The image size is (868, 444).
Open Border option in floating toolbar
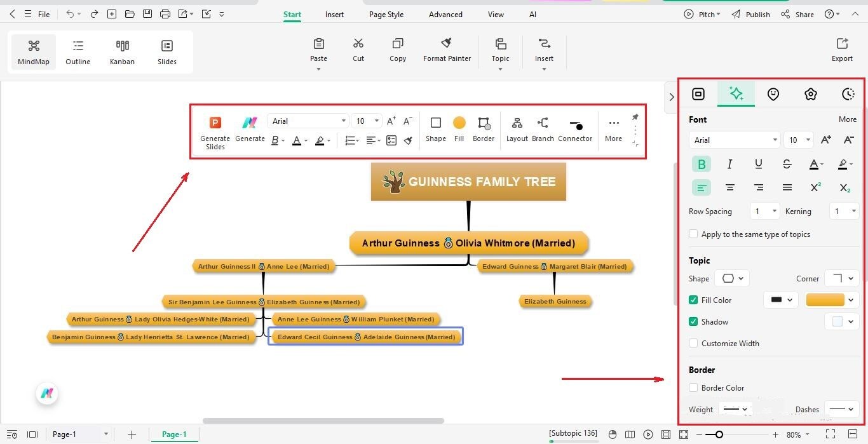tap(484, 129)
